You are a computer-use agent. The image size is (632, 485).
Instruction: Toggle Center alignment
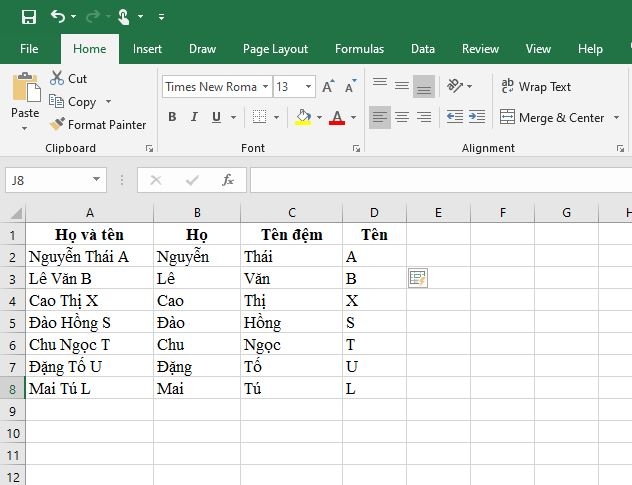[x=401, y=117]
